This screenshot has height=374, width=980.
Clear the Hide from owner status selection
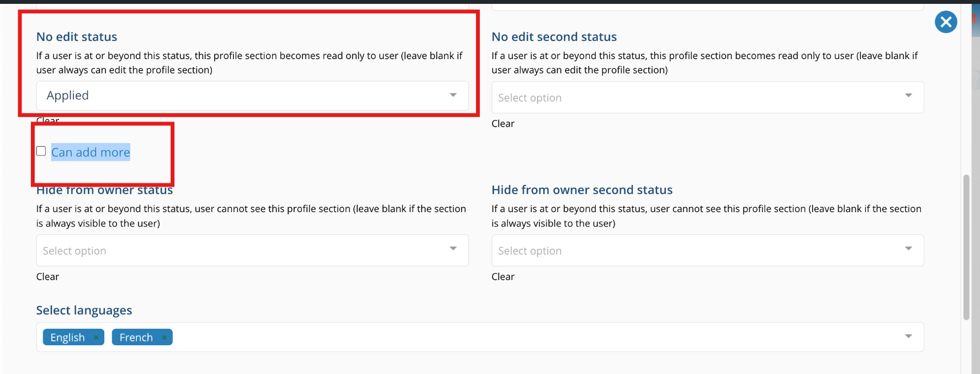47,277
